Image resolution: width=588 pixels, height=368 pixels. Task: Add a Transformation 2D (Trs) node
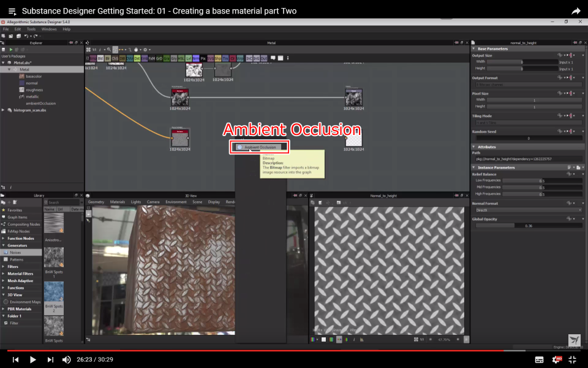click(225, 58)
